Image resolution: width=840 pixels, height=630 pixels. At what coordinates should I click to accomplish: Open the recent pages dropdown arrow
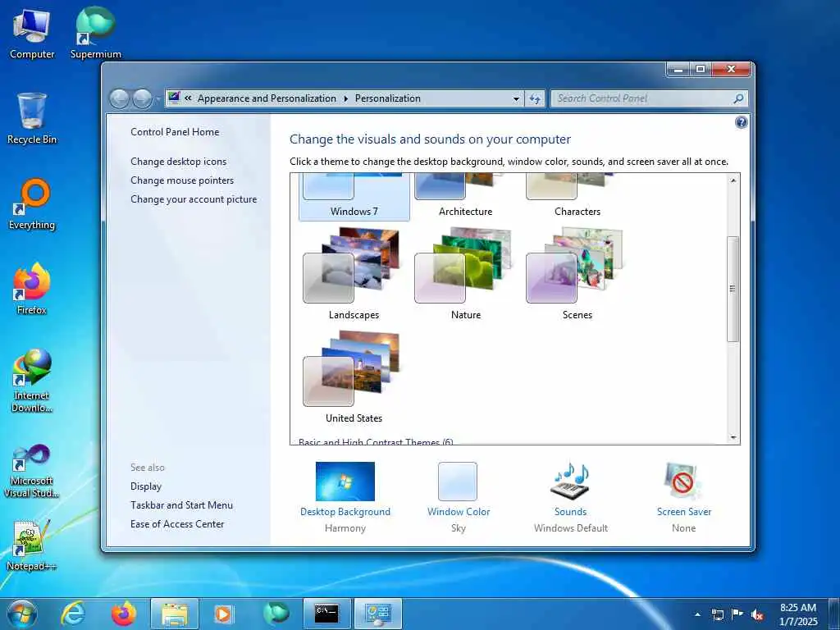tap(158, 99)
